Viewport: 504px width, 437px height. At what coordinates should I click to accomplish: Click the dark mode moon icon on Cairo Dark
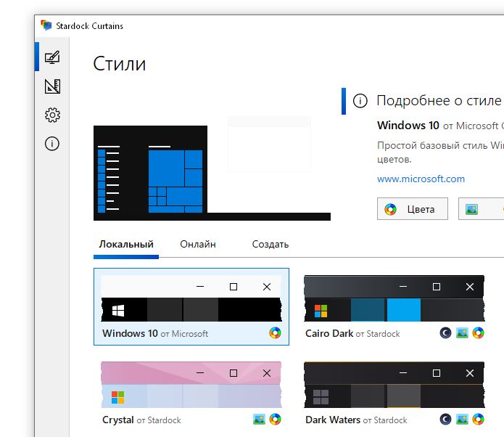pyautogui.click(x=445, y=332)
